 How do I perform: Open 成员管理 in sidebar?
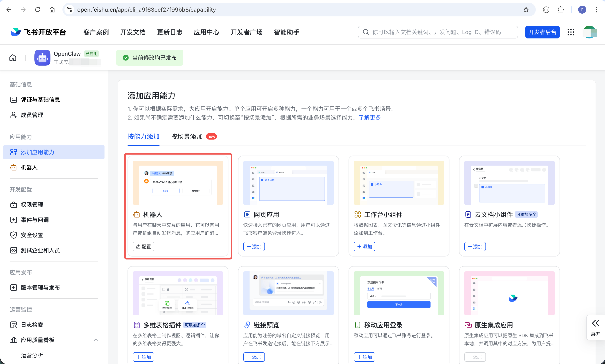click(x=54, y=115)
